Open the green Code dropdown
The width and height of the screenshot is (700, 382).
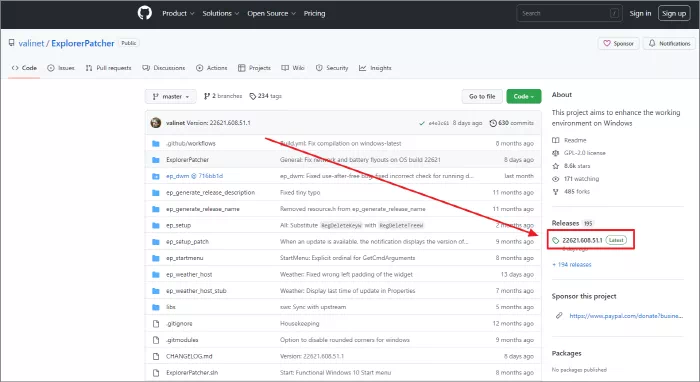pos(524,96)
